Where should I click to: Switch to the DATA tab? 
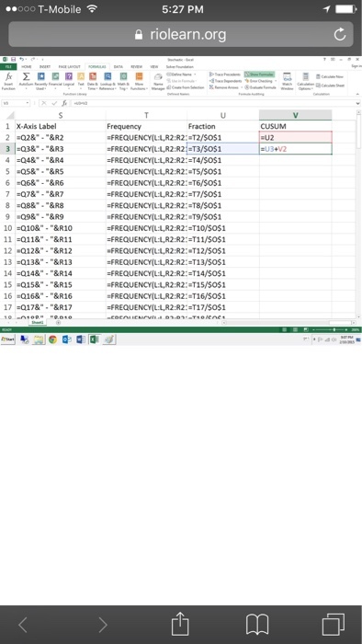tap(119, 66)
